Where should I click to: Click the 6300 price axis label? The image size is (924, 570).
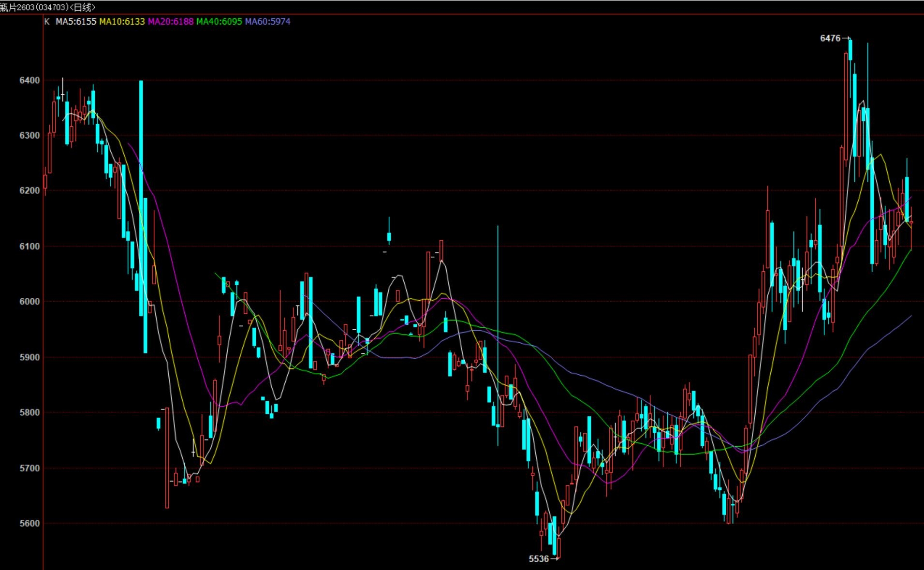pyautogui.click(x=29, y=135)
